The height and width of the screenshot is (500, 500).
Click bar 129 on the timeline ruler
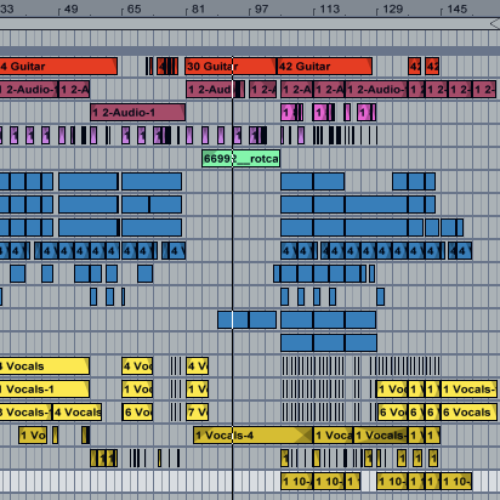(393, 9)
